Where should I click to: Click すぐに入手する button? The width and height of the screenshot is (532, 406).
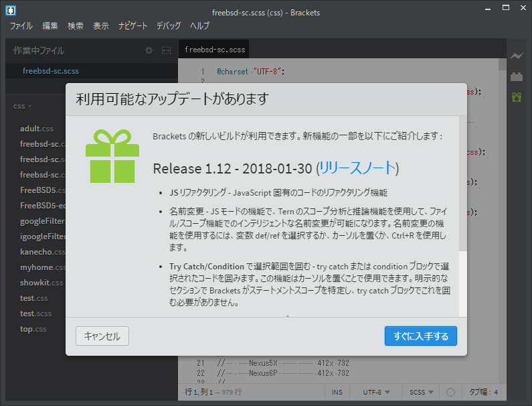point(421,336)
